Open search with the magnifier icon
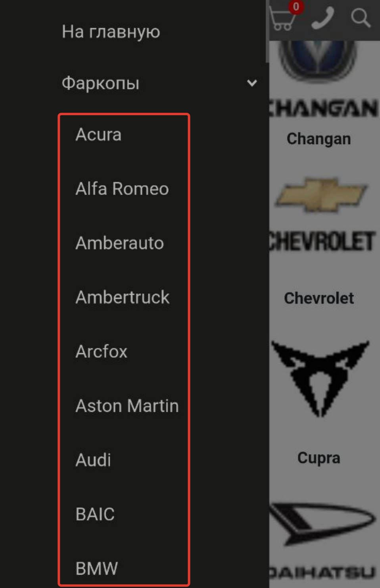 361,18
